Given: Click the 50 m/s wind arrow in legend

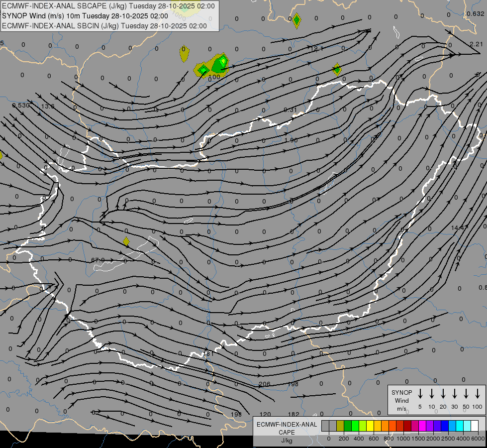Looking at the screenshot, I should point(466,394).
